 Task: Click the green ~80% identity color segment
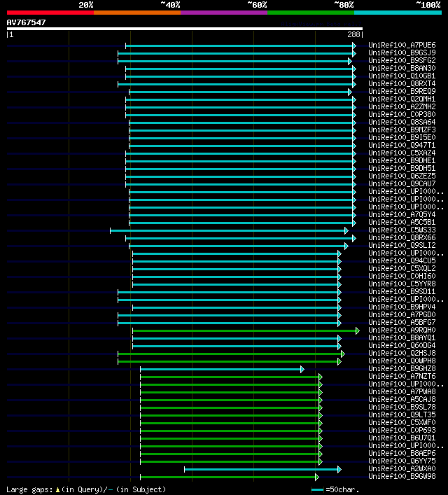pyautogui.click(x=311, y=13)
